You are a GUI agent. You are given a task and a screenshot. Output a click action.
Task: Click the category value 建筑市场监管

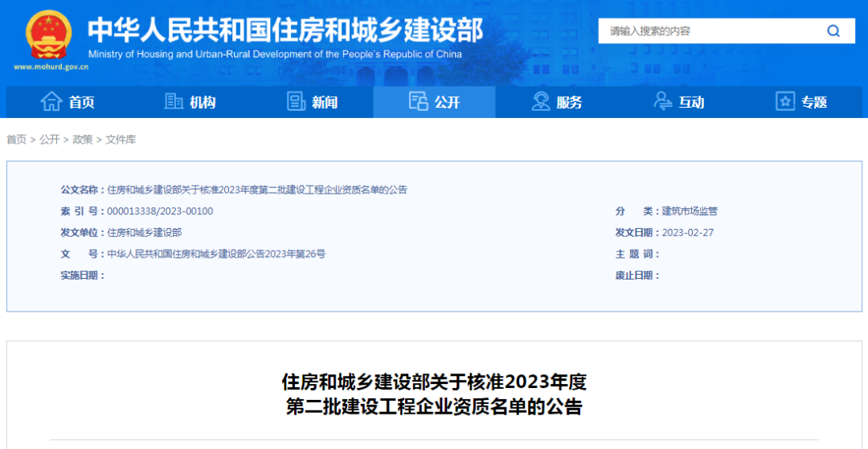(690, 211)
